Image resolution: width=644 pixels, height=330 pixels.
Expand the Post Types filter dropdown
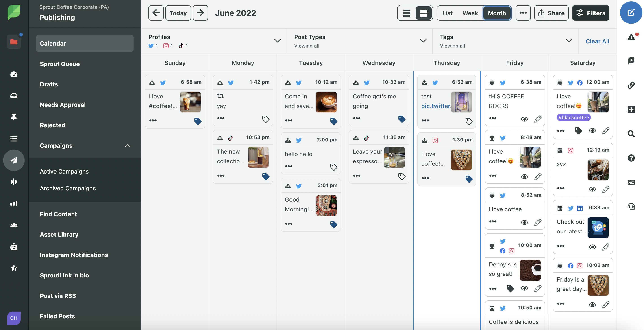pos(422,41)
